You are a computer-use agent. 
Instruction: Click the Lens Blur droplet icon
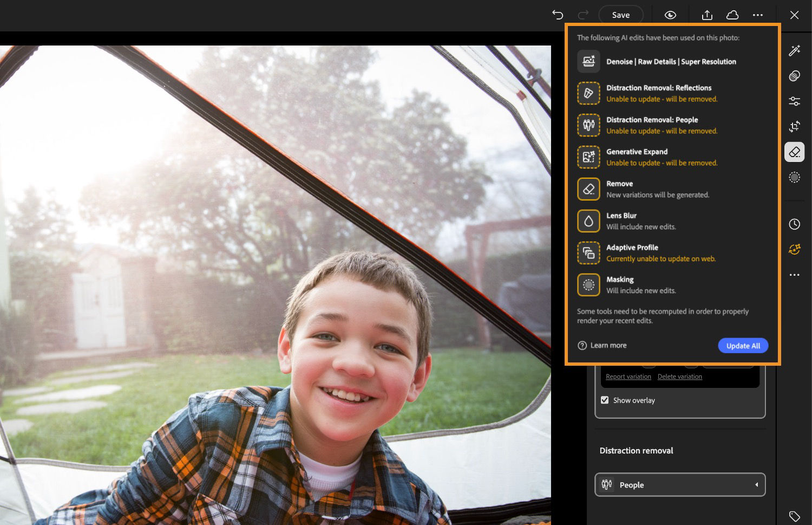[588, 221]
